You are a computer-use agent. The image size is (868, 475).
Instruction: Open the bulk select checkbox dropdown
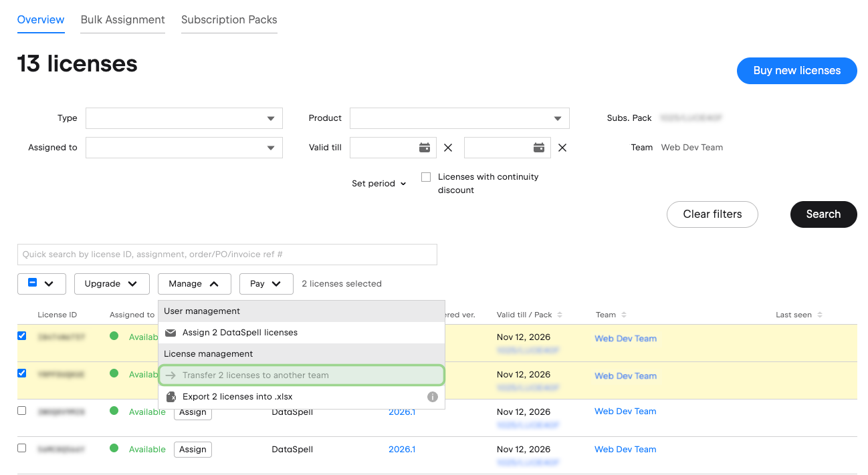[41, 283]
